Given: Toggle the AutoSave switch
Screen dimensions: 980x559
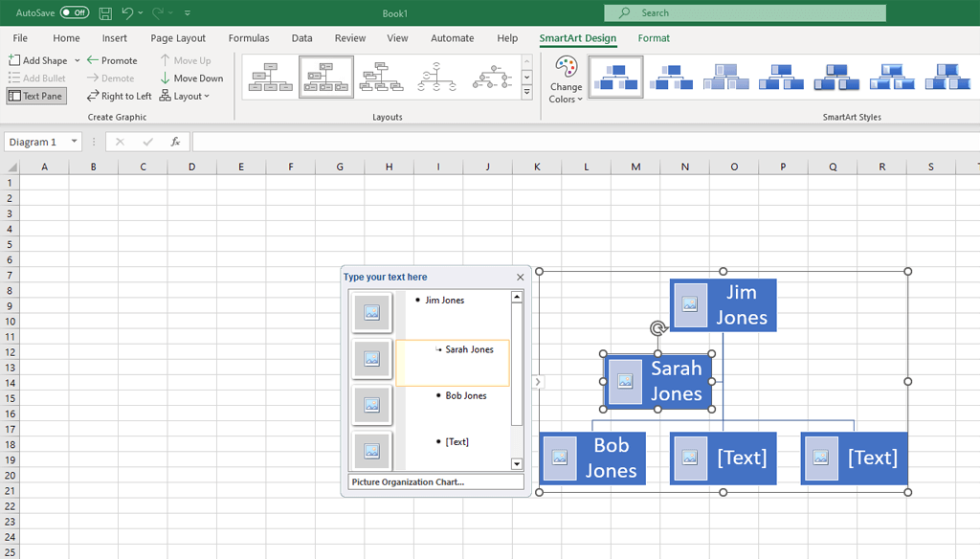Looking at the screenshot, I should [x=74, y=13].
